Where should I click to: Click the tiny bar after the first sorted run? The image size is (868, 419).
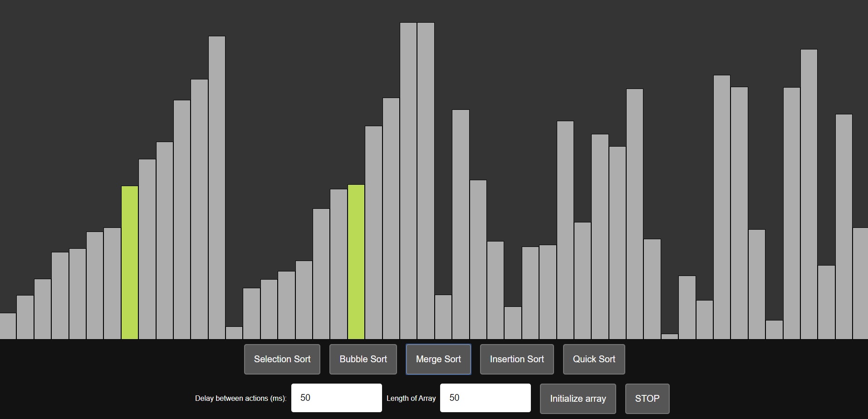click(234, 333)
